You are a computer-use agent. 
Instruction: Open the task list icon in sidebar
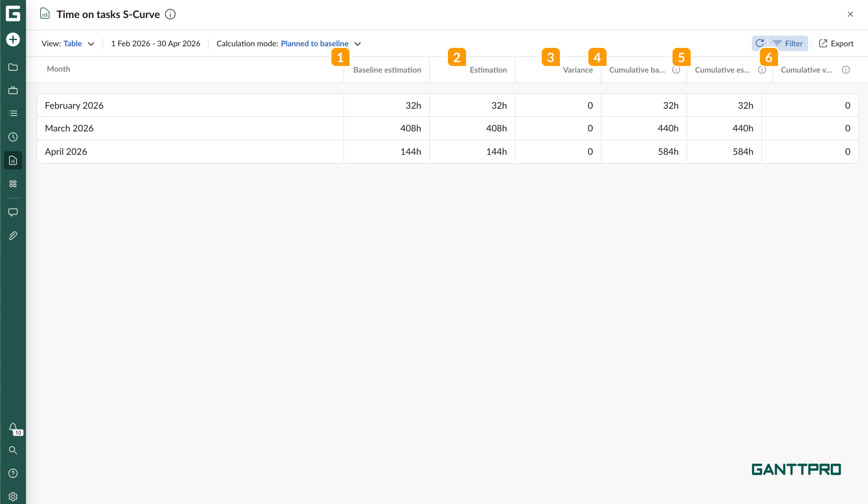(13, 113)
